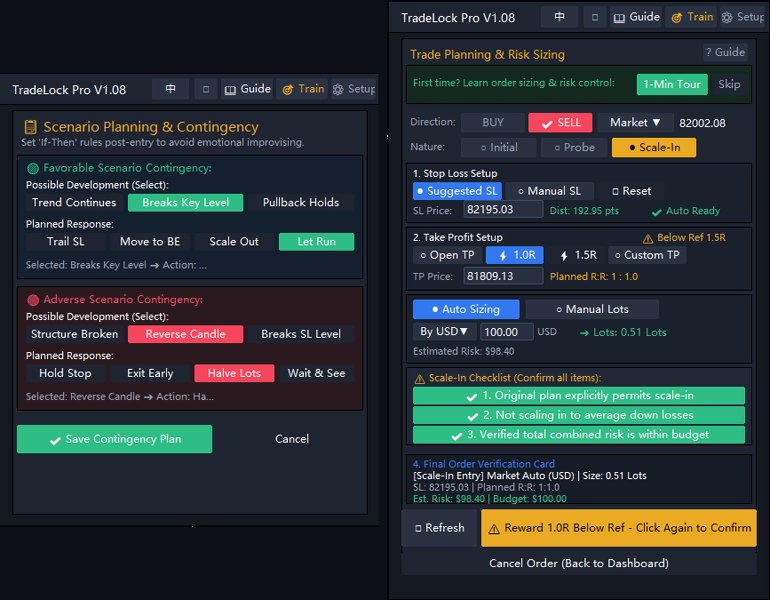Image resolution: width=770 pixels, height=600 pixels.
Task: Open the By USD sizing dropdown
Action: coord(444,332)
